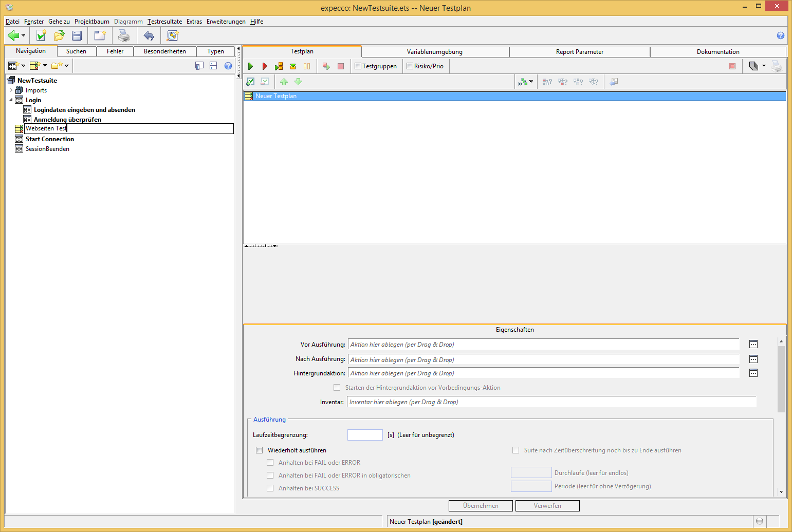Open the test suite folder icon

[x=59, y=35]
